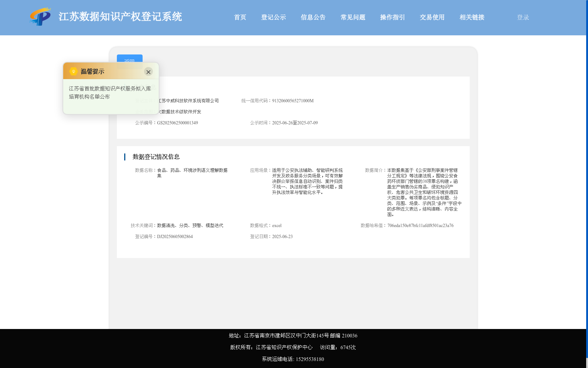
Task: Click the 江苏数据知识产权登记系统 site title
Action: point(120,17)
